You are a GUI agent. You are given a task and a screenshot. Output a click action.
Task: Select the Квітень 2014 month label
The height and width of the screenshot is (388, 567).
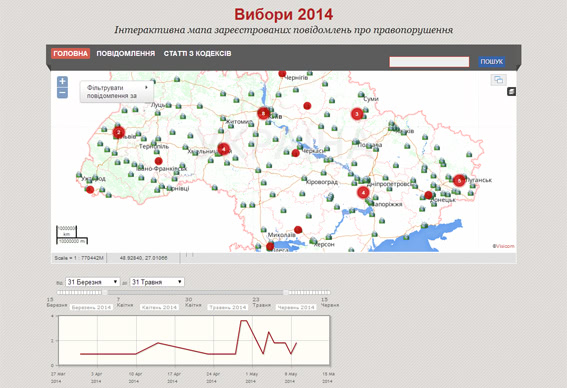click(x=159, y=307)
